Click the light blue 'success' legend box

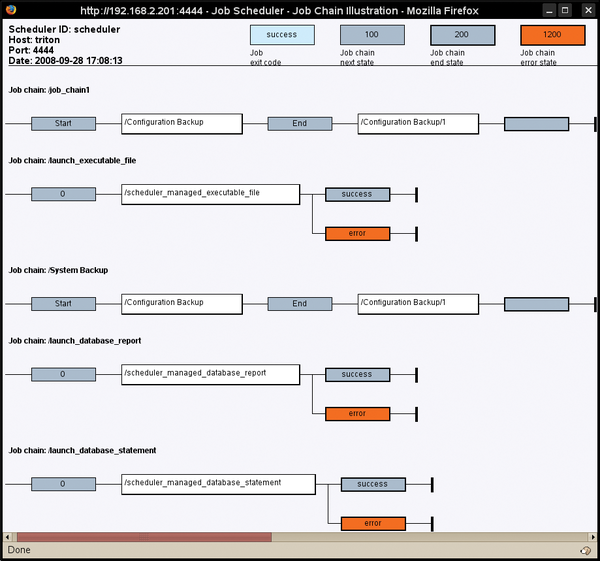[x=282, y=35]
